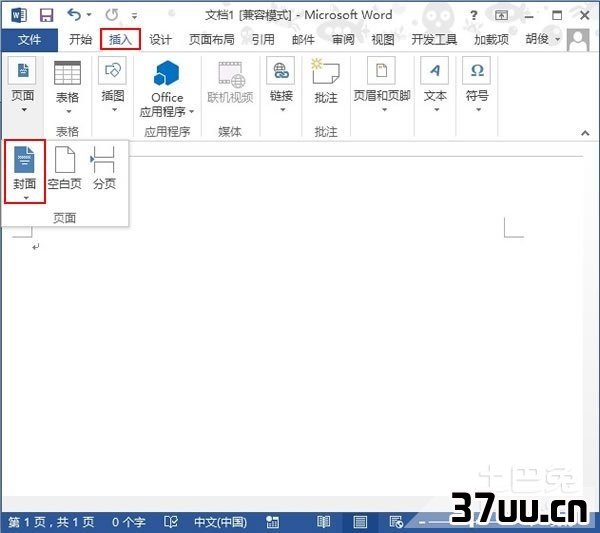Screen dimensions: 600x533
Task: Click the word count 0 个字
Action: coord(129,522)
